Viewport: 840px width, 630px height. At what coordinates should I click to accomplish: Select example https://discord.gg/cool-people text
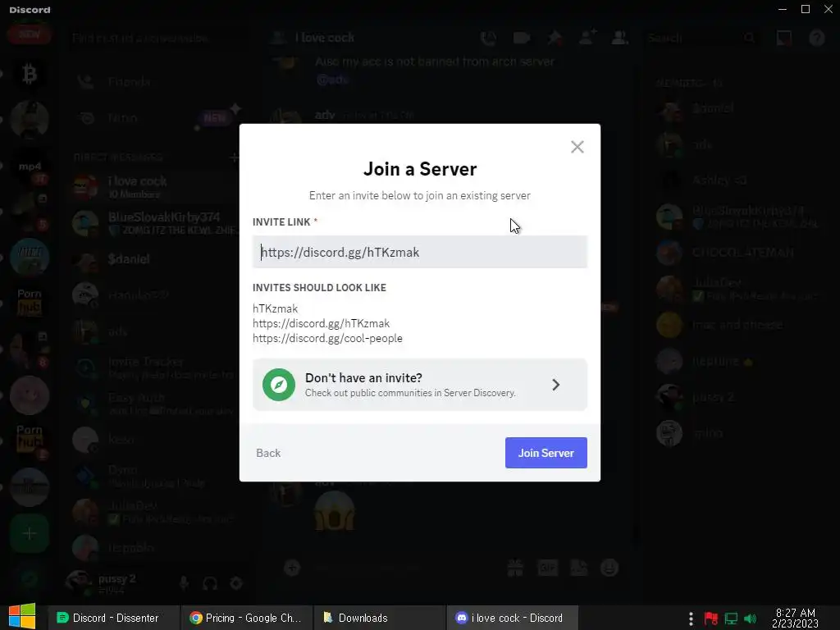click(327, 339)
